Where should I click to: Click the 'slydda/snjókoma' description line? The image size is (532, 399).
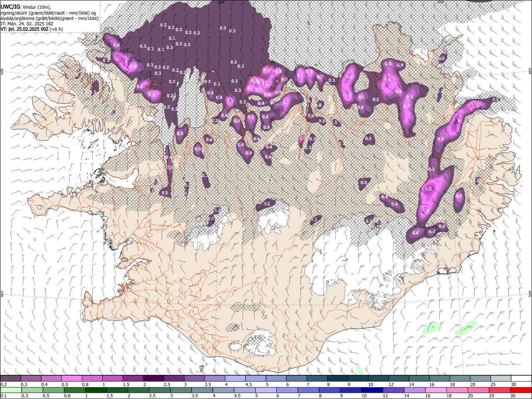coord(49,18)
